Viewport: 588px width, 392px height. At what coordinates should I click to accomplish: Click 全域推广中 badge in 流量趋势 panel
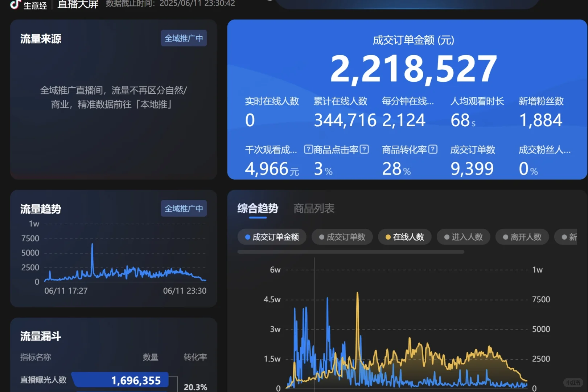click(x=184, y=208)
